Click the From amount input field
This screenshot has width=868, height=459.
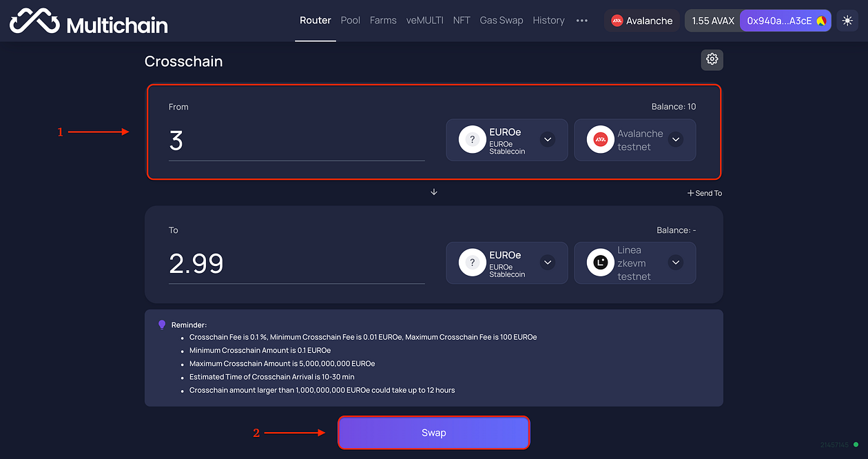[297, 141]
